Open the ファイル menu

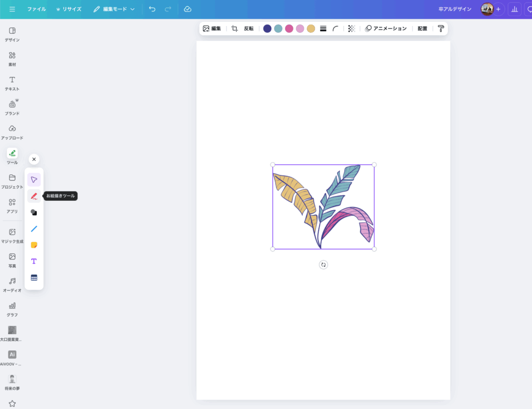coord(36,9)
